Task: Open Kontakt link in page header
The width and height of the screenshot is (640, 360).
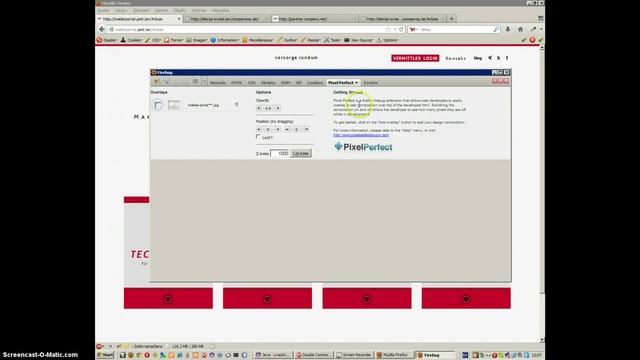Action: (456, 58)
